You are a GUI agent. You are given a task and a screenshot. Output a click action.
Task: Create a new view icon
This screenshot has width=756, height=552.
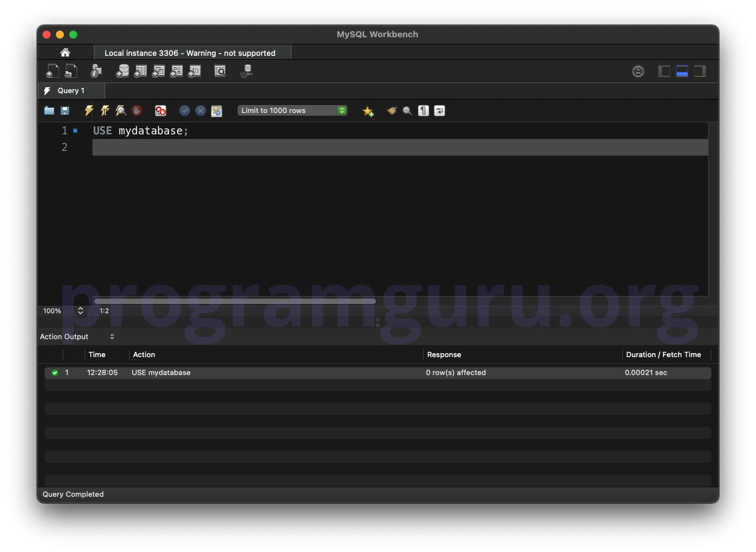(158, 70)
